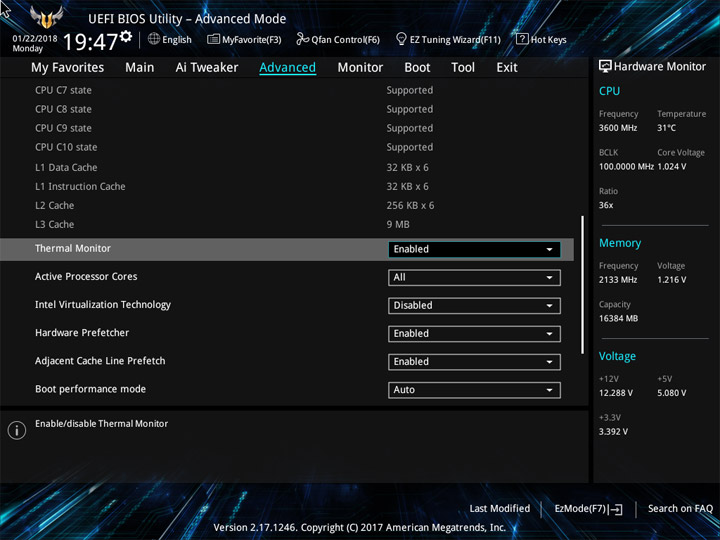Click the 19:47 clock display
The width and height of the screenshot is (720, 540).
click(x=91, y=42)
